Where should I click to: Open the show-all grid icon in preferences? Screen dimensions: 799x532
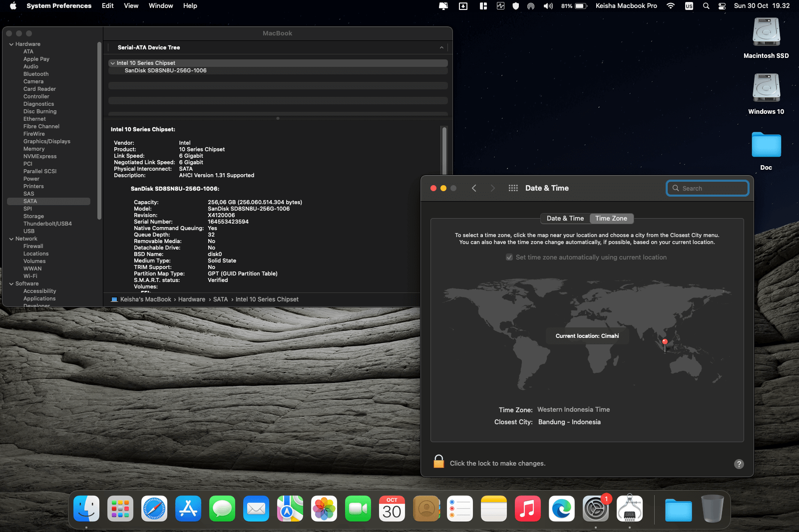click(513, 188)
